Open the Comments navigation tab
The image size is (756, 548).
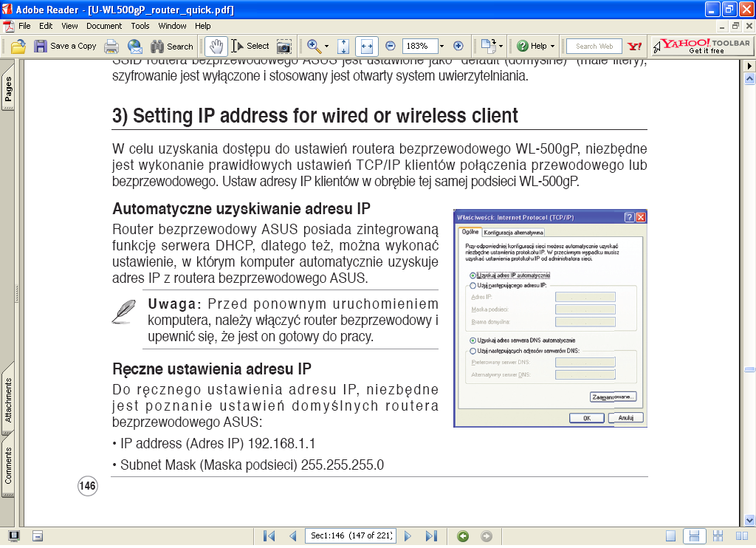coord(8,465)
